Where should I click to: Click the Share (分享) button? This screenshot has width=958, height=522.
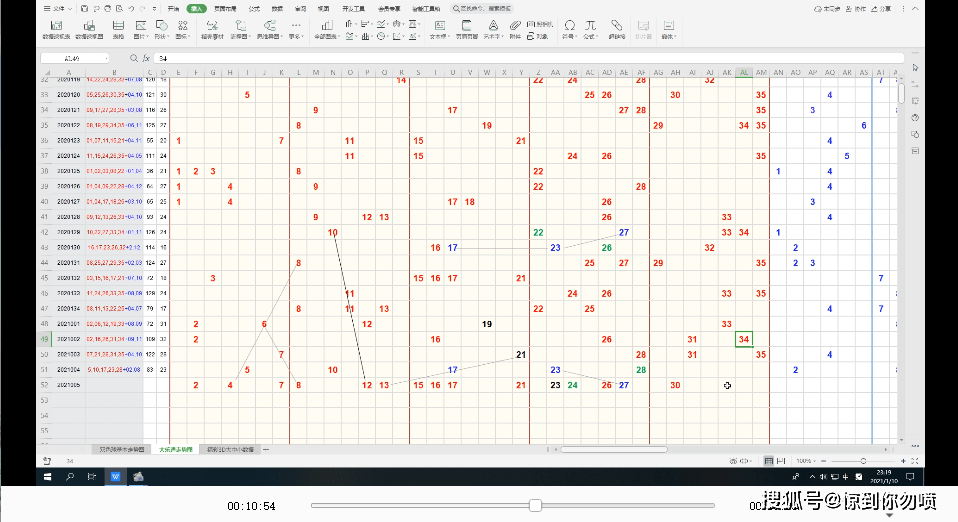tap(882, 9)
